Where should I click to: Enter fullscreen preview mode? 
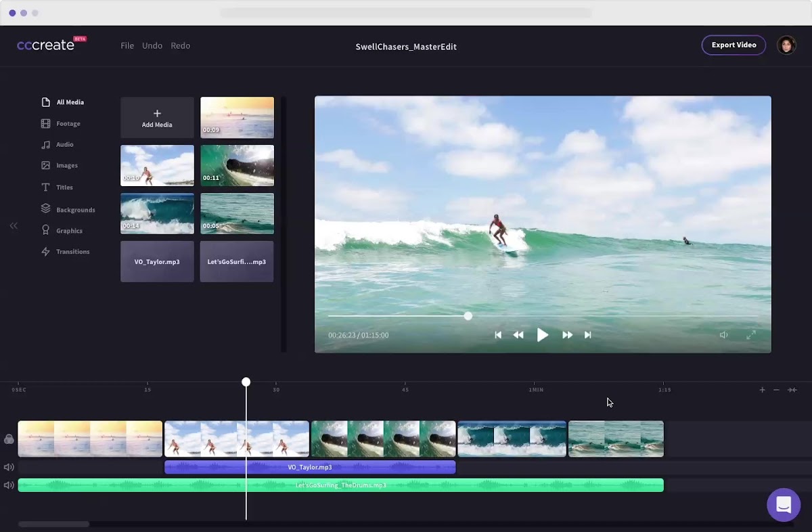tap(750, 335)
